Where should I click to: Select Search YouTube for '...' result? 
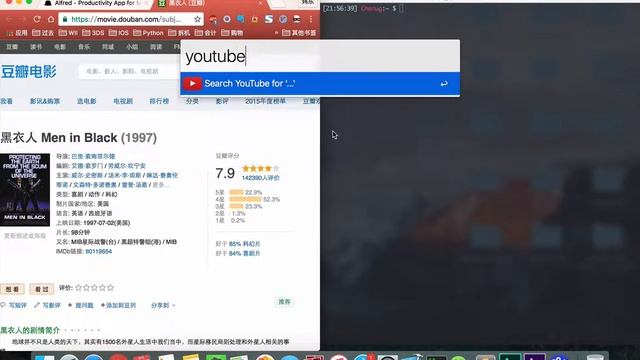coord(320,84)
